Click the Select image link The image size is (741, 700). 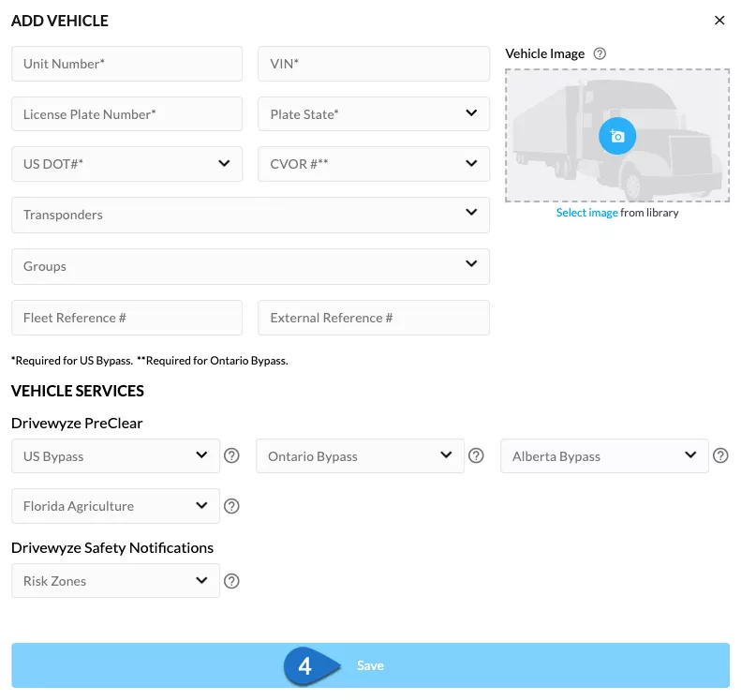586,213
